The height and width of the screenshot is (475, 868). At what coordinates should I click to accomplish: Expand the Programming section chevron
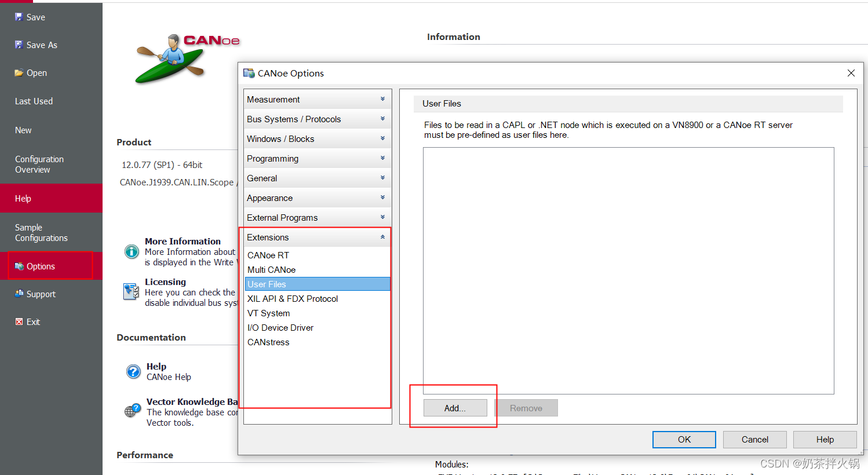click(382, 158)
